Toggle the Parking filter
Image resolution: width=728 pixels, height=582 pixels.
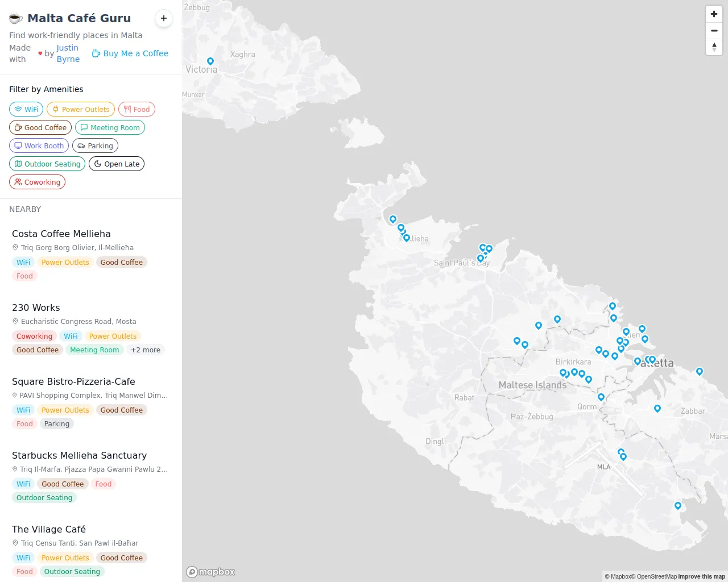point(95,145)
